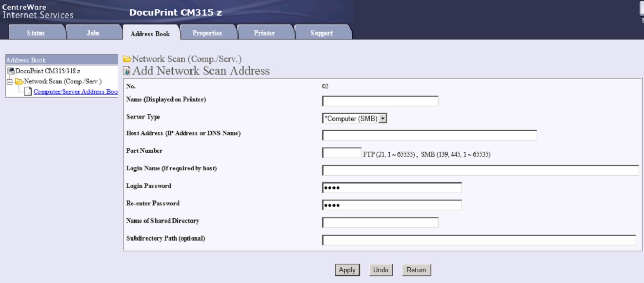Collapse the Network Scan tree node

click(9, 81)
